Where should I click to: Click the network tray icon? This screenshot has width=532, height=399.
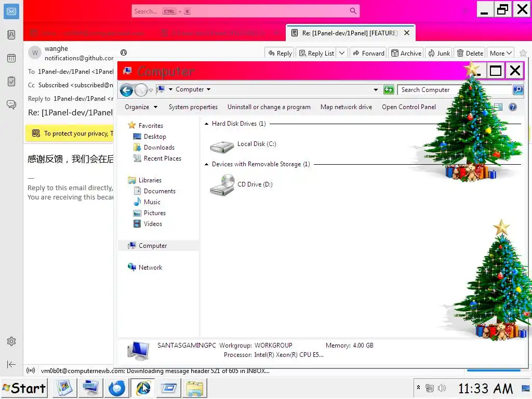(x=430, y=388)
